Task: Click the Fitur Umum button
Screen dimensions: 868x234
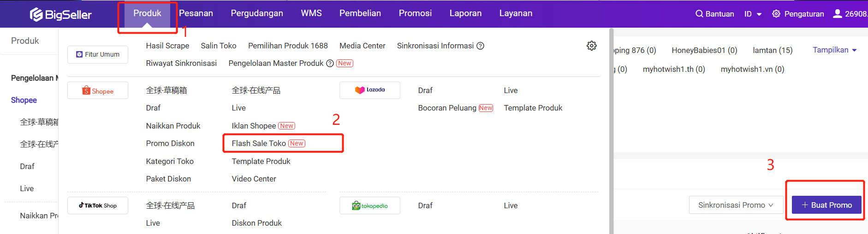Action: pyautogui.click(x=98, y=54)
